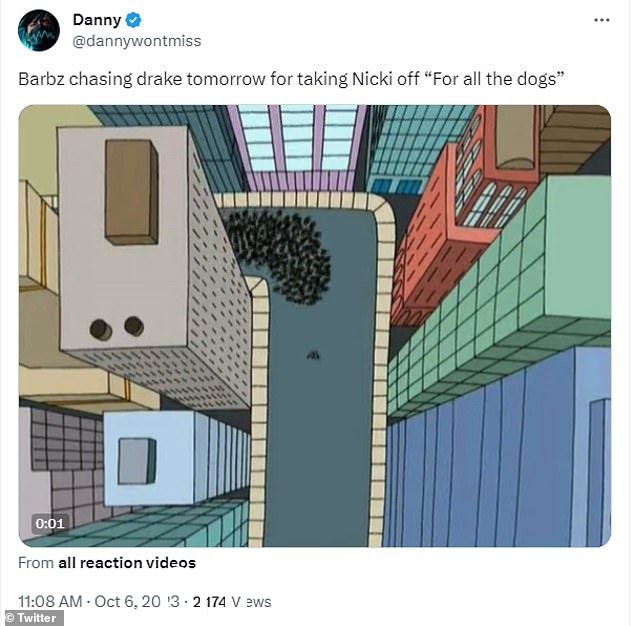This screenshot has width=634, height=626.
Task: Click the tweet text about Barbz
Action: (291, 79)
